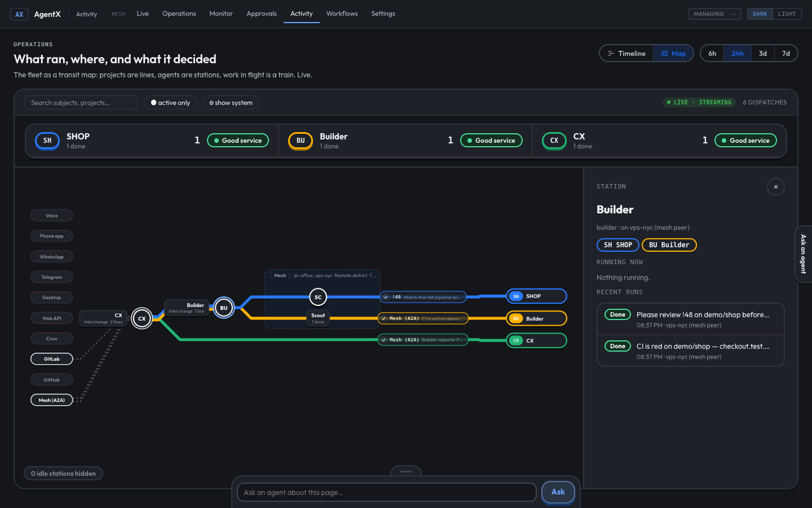Click the SHOP Good service status badge
The width and height of the screenshot is (812, 508).
pyautogui.click(x=238, y=141)
